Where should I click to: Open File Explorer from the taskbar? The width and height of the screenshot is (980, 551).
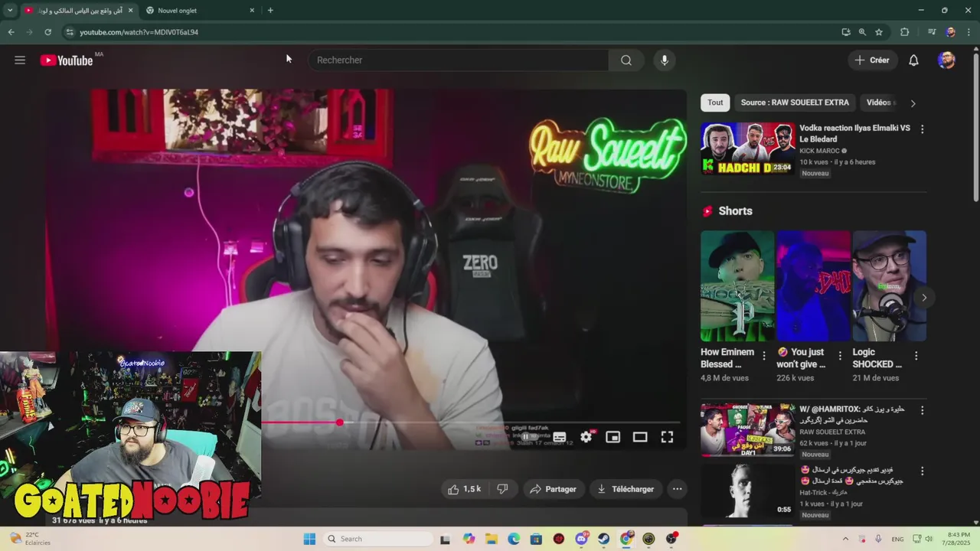(491, 539)
